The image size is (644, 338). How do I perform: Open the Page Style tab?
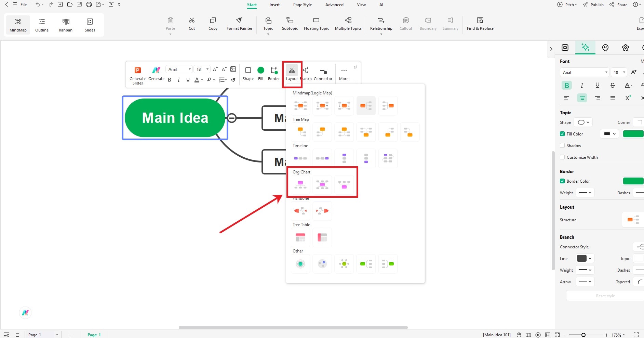tap(303, 5)
